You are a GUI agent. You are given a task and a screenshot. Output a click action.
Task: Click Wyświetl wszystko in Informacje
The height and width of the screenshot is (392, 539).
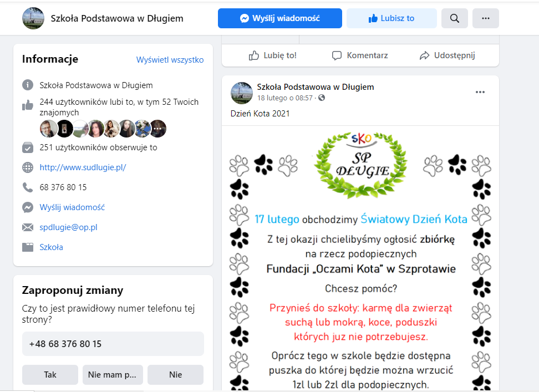[170, 60]
